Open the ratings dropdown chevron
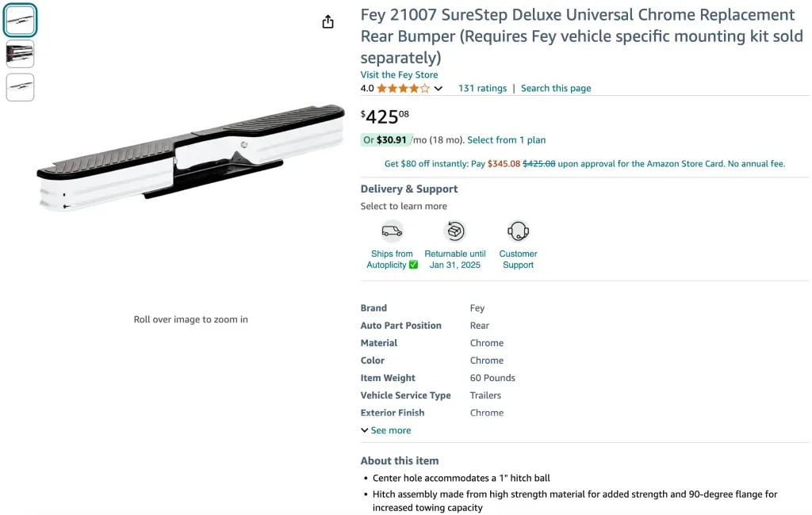Screen dimensions: 812x515 tap(439, 89)
